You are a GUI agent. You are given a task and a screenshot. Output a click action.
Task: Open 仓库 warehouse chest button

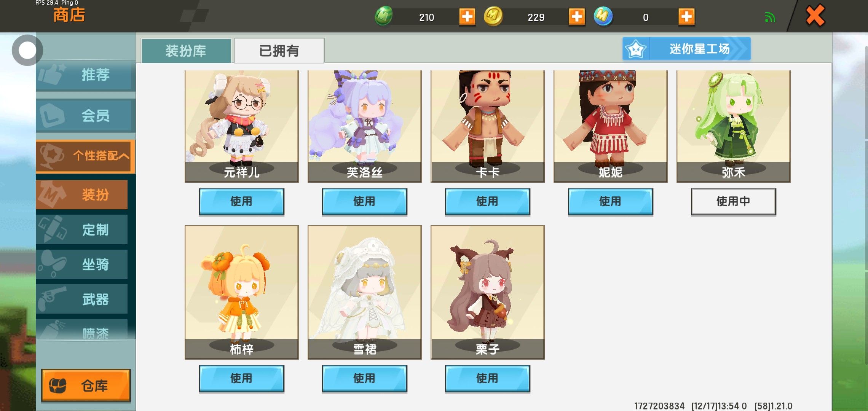86,386
